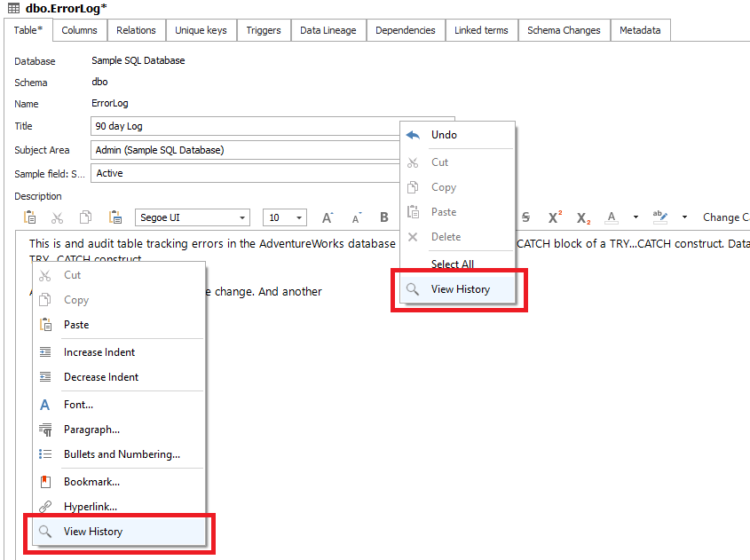Click the Grow Font icon
This screenshot has width=750, height=560.
[x=328, y=217]
